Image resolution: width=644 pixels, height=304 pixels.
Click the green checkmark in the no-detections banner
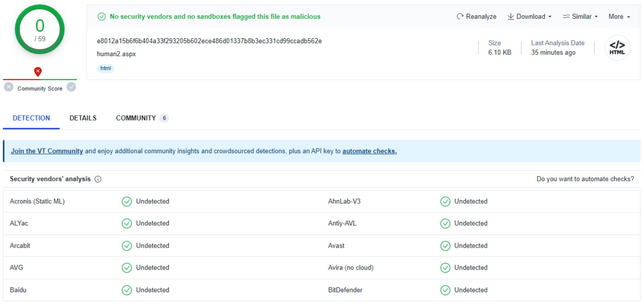click(102, 17)
